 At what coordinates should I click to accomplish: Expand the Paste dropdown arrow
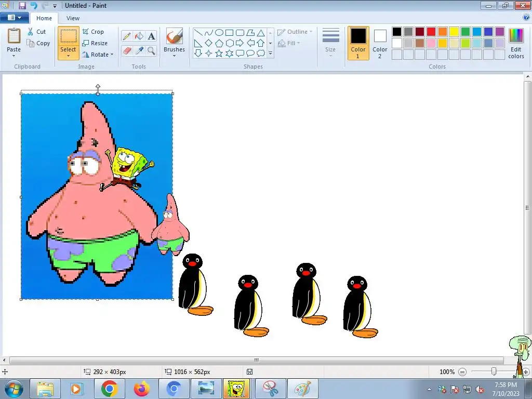(x=14, y=56)
